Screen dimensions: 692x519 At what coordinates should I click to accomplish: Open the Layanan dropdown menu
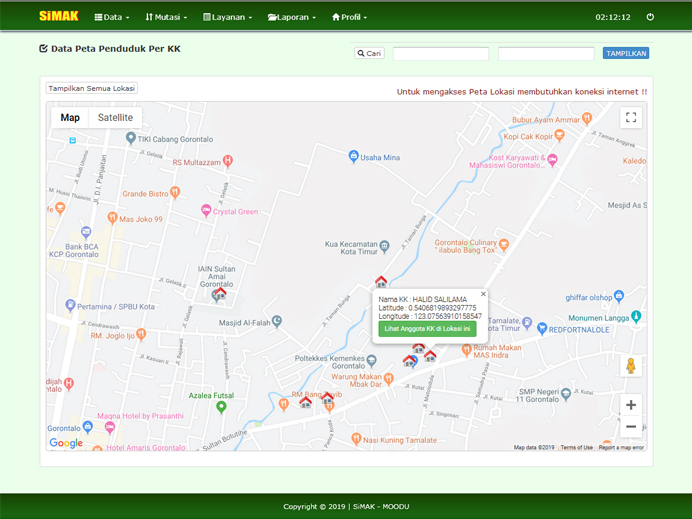click(227, 17)
